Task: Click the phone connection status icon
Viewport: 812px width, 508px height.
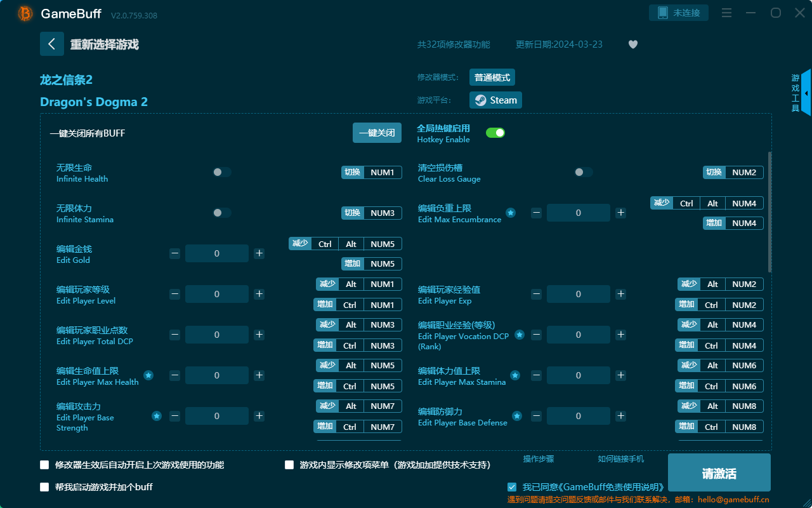Action: pos(662,13)
